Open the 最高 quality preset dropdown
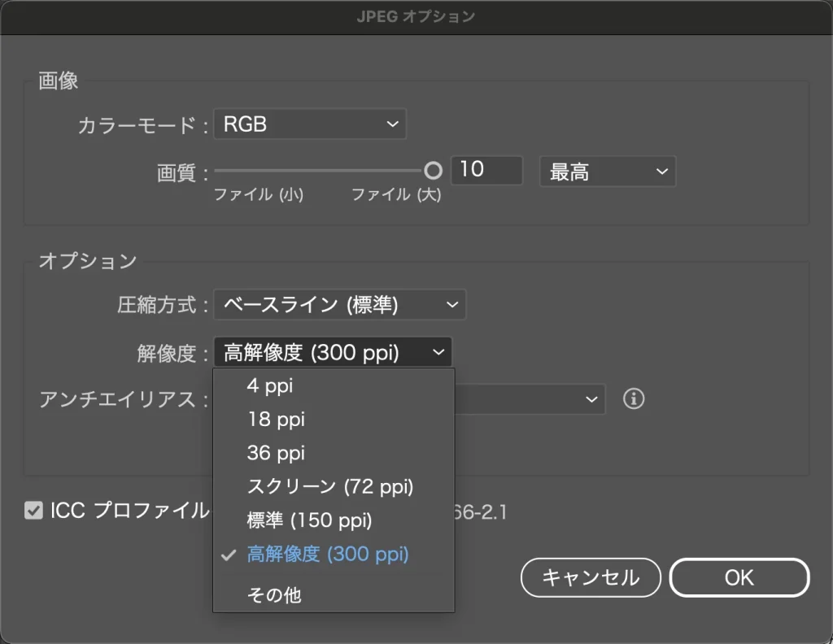Image resolution: width=833 pixels, height=644 pixels. 608,172
